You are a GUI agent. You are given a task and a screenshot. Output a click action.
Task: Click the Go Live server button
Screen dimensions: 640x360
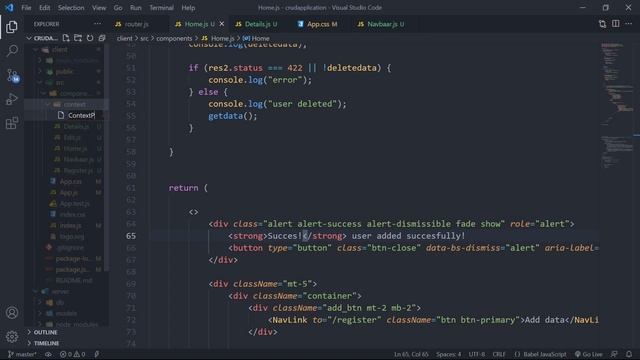[589, 354]
